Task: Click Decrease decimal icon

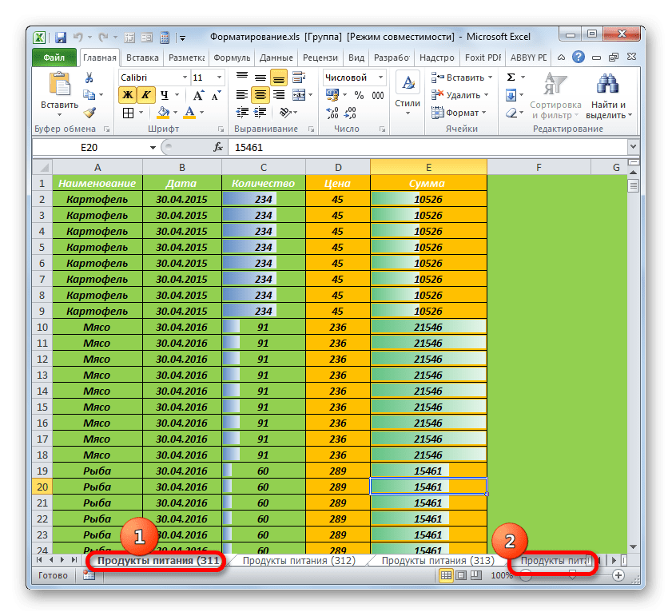Action: point(350,113)
